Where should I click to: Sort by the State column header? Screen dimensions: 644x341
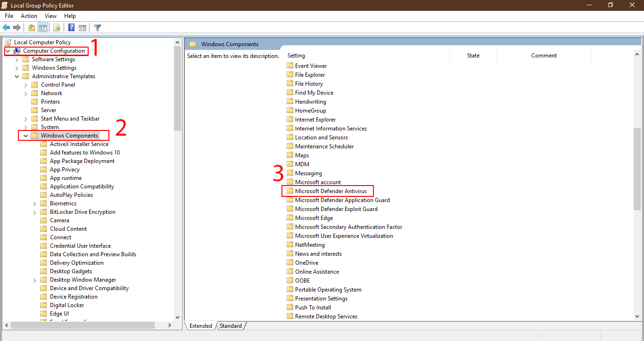(x=473, y=56)
